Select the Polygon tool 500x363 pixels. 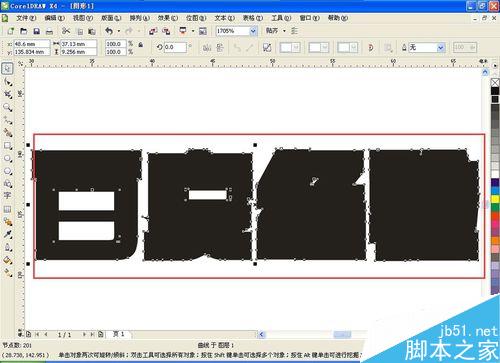coord(7,171)
